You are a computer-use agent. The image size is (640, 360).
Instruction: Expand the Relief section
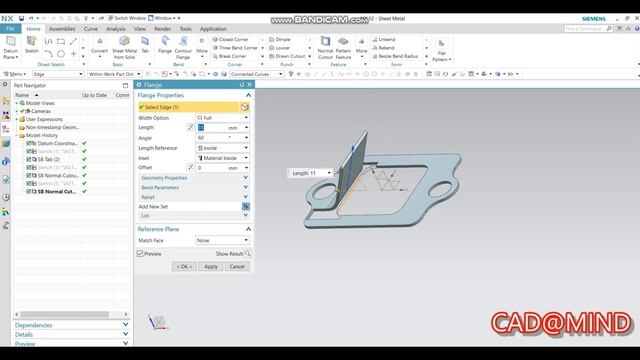(x=193, y=197)
